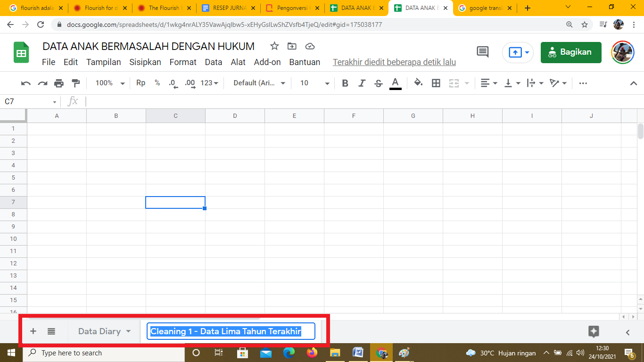Open the comment history icon

(x=482, y=52)
